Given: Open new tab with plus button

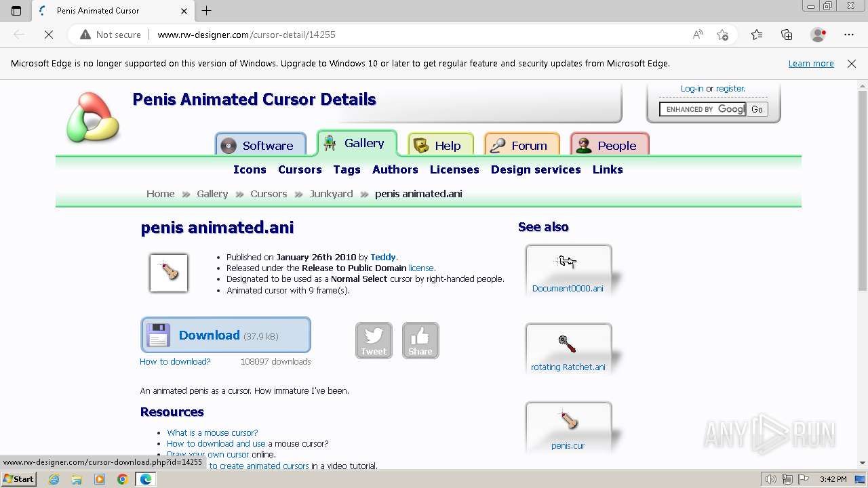Looking at the screenshot, I should [x=207, y=10].
